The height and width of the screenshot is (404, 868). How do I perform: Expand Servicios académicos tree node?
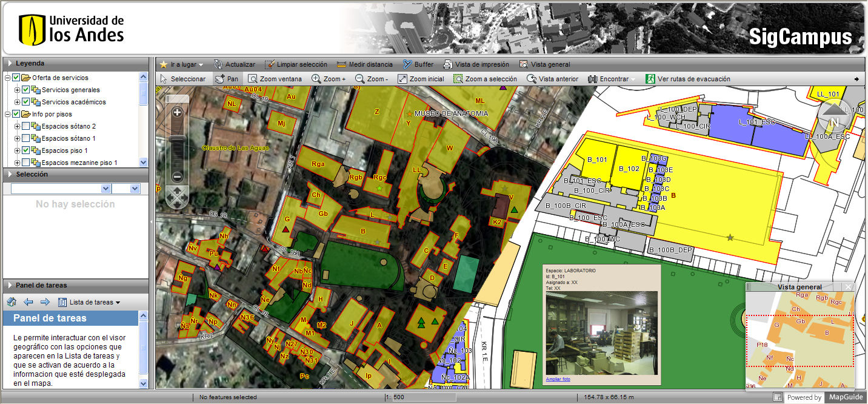click(x=17, y=102)
